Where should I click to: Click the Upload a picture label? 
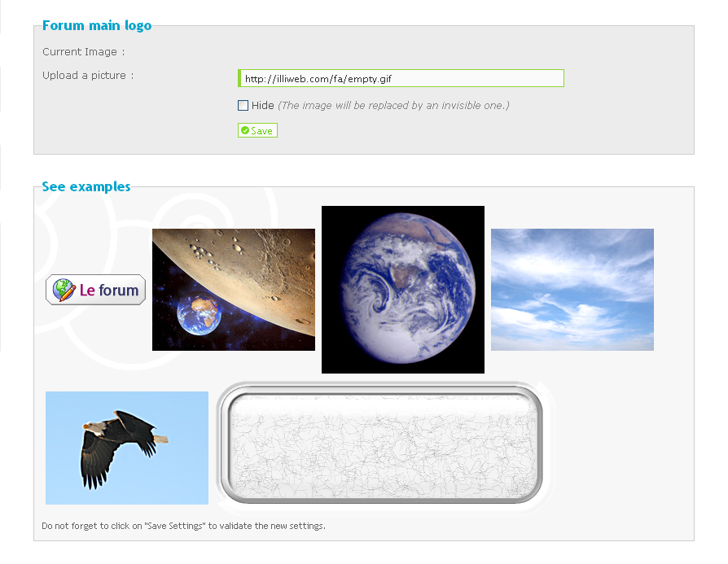[x=88, y=76]
